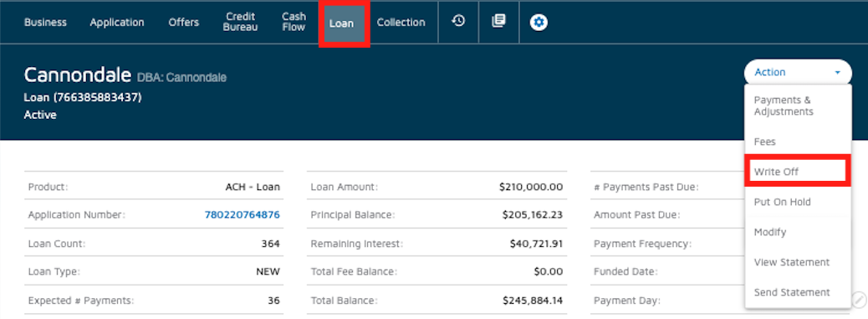Click the Total Fee Balance value $0.00
The height and width of the screenshot is (319, 868).
pyautogui.click(x=548, y=272)
